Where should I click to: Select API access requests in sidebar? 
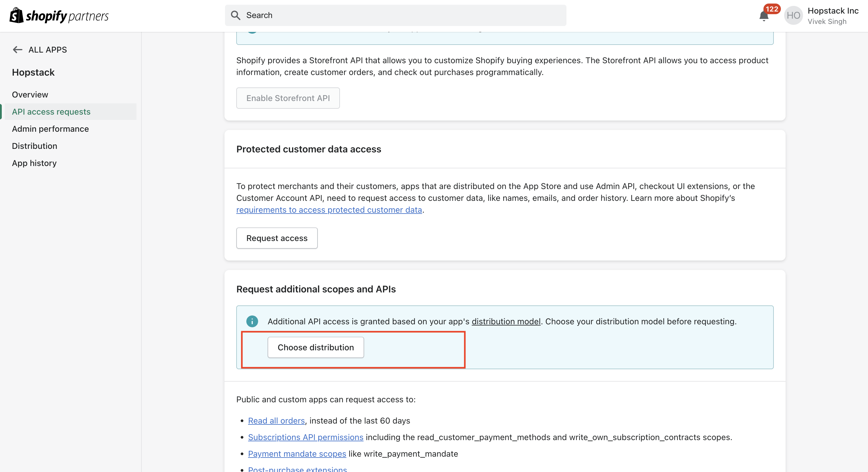click(x=51, y=112)
